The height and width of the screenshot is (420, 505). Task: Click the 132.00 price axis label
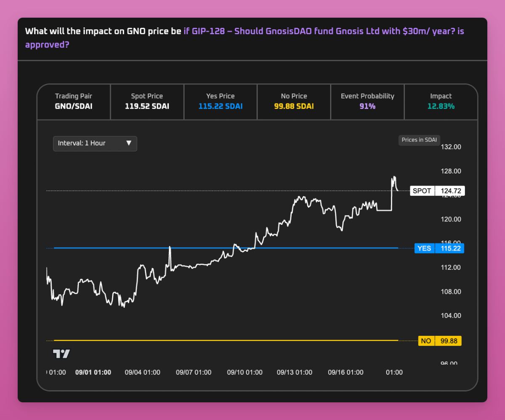tap(451, 147)
